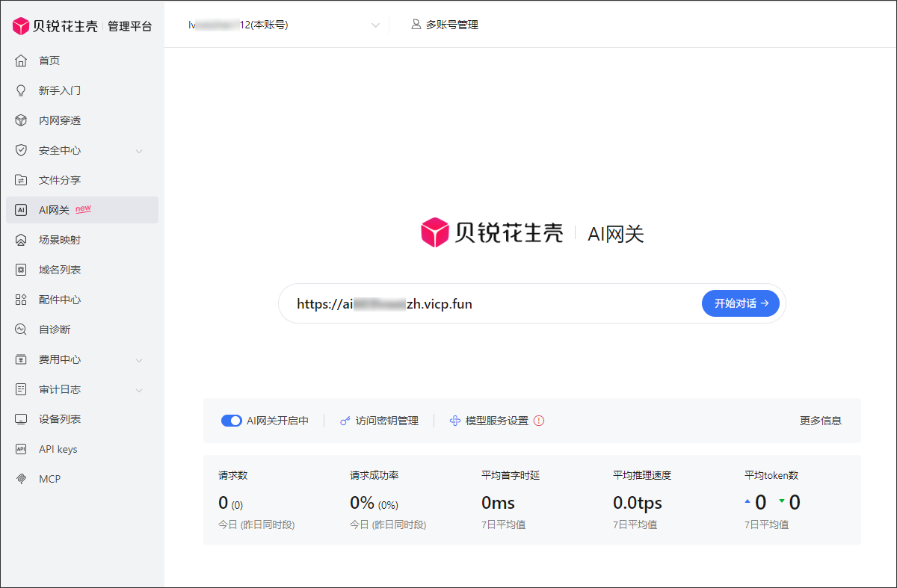This screenshot has height=588, width=897.
Task: Click the 场景映射 sidebar icon
Action: 21,240
